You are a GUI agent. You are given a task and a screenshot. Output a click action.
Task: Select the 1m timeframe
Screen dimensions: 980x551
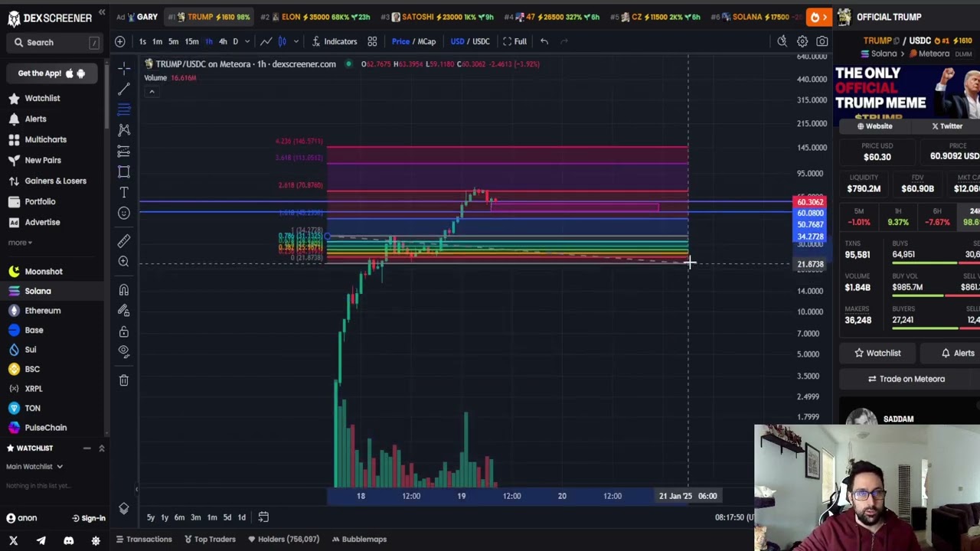coord(157,41)
